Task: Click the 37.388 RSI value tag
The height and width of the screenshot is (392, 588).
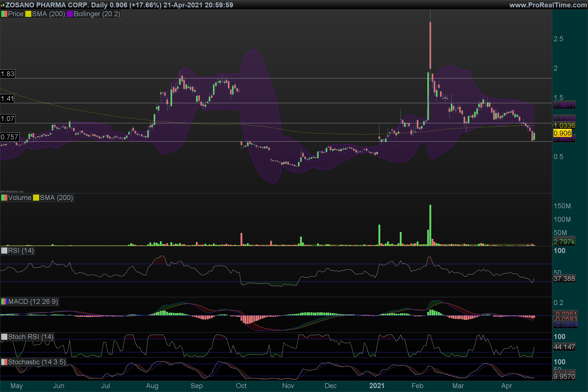Action: tap(564, 279)
